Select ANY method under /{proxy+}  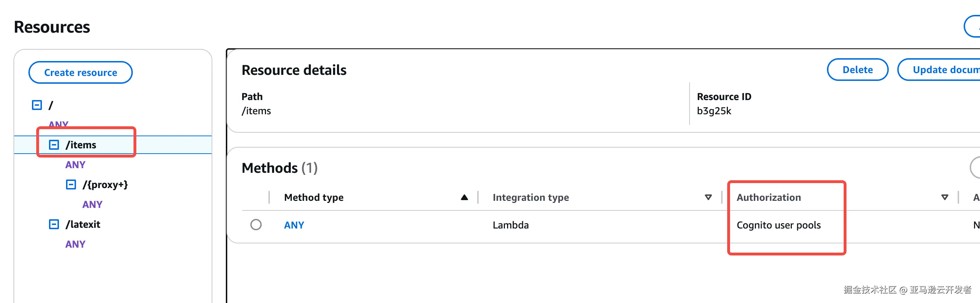[x=92, y=204]
